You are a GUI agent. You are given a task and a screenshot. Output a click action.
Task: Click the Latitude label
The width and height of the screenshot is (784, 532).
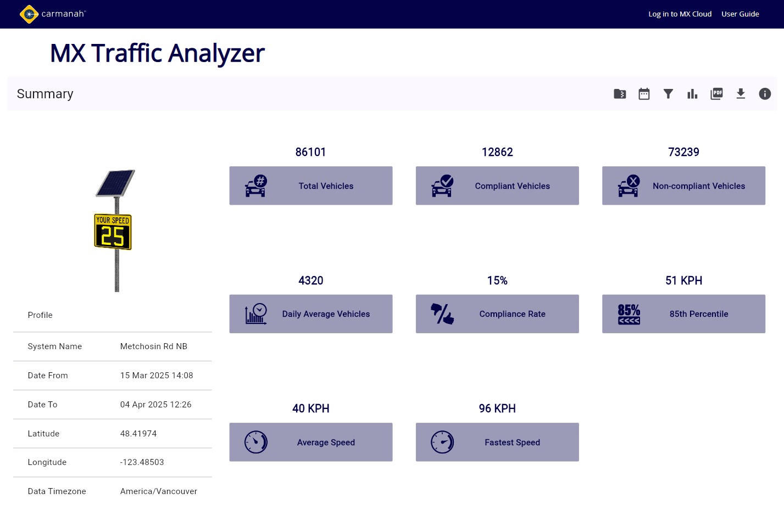(43, 434)
